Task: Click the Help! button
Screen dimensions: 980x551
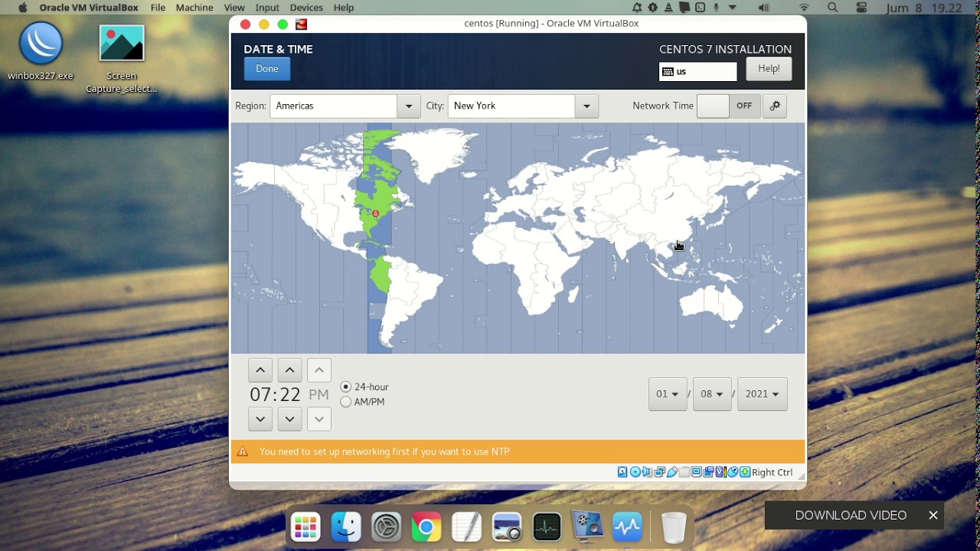Action: 769,69
